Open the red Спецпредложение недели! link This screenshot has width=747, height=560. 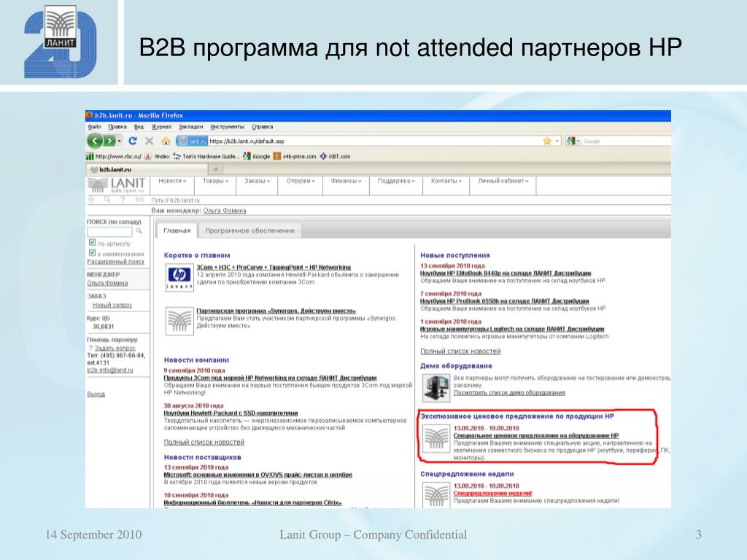pyautogui.click(x=492, y=494)
